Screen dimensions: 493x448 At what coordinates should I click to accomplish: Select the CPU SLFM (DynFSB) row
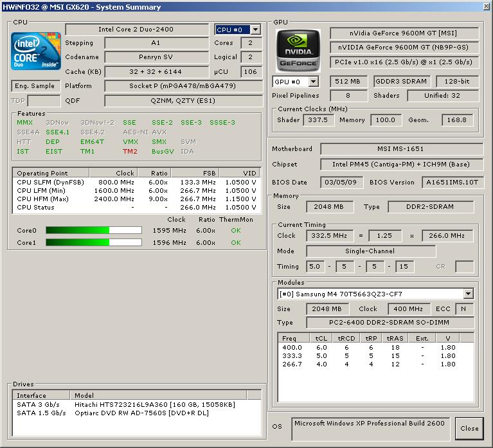coord(136,182)
